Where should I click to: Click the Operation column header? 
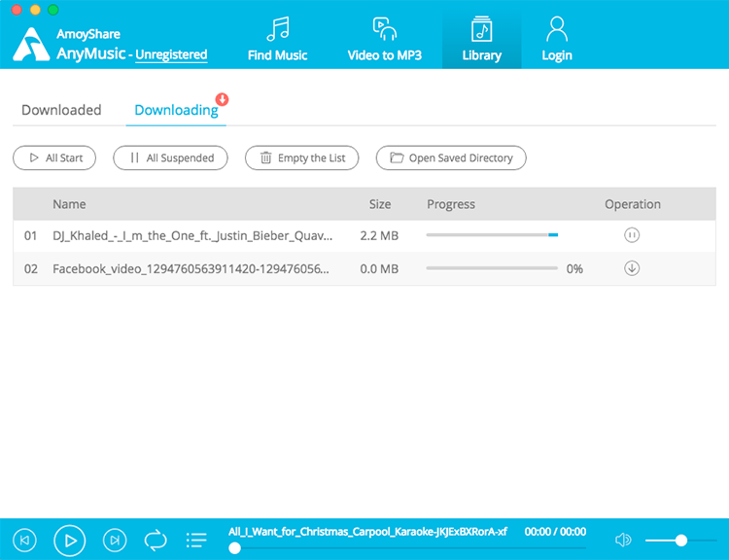633,204
